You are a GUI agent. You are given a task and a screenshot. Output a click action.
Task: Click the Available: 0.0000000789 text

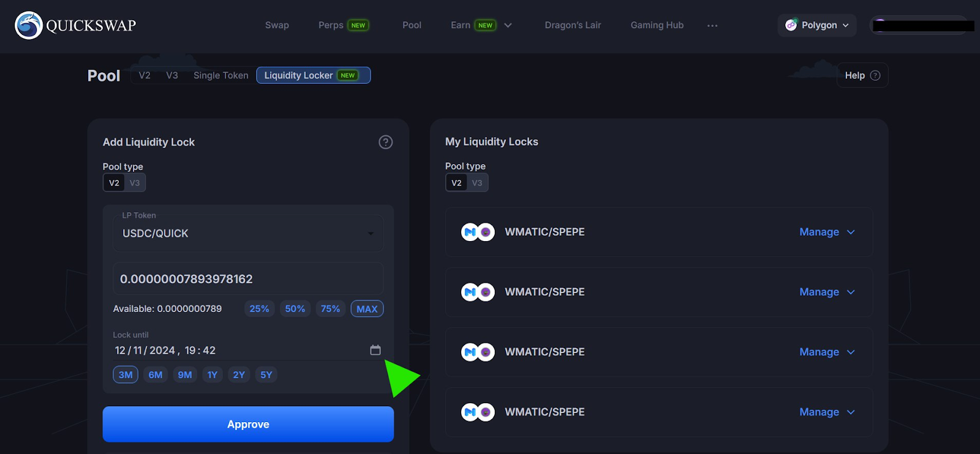pos(167,309)
